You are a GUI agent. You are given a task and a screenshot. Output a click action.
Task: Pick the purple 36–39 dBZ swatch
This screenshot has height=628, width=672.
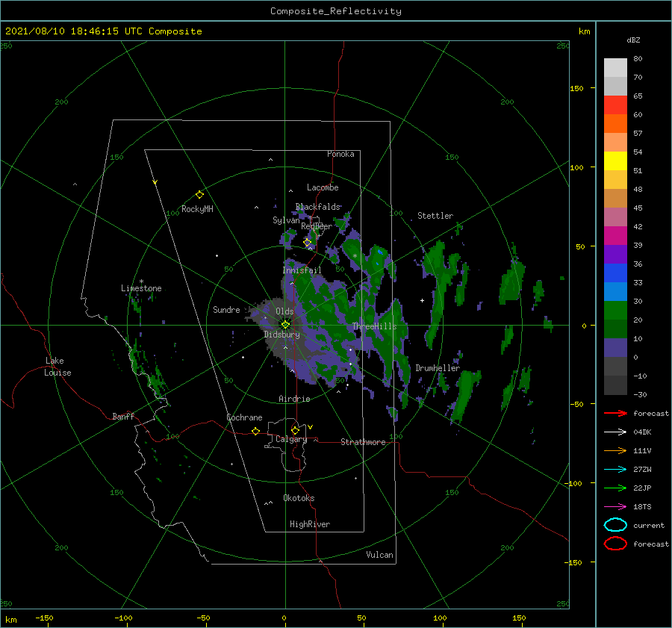[615, 254]
